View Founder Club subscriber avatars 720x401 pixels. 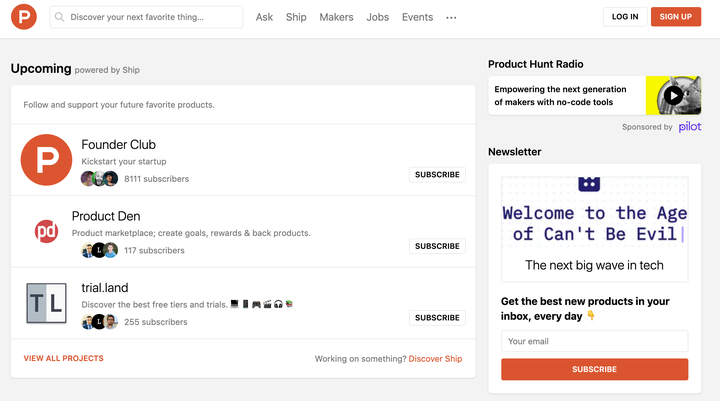pyautogui.click(x=100, y=178)
